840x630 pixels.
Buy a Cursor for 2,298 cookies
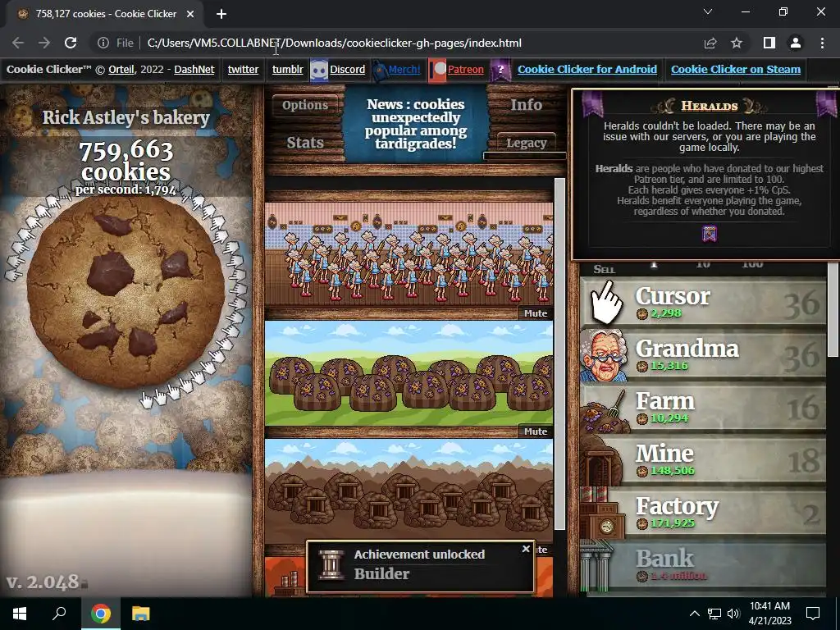703,303
